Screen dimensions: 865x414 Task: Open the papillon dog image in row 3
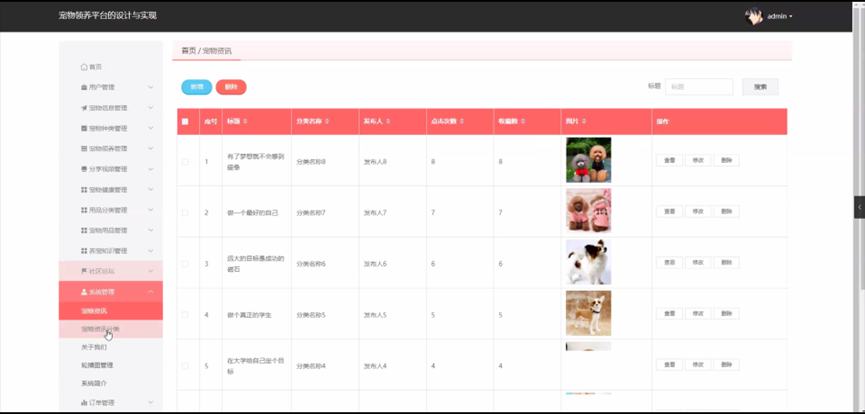coord(588,262)
